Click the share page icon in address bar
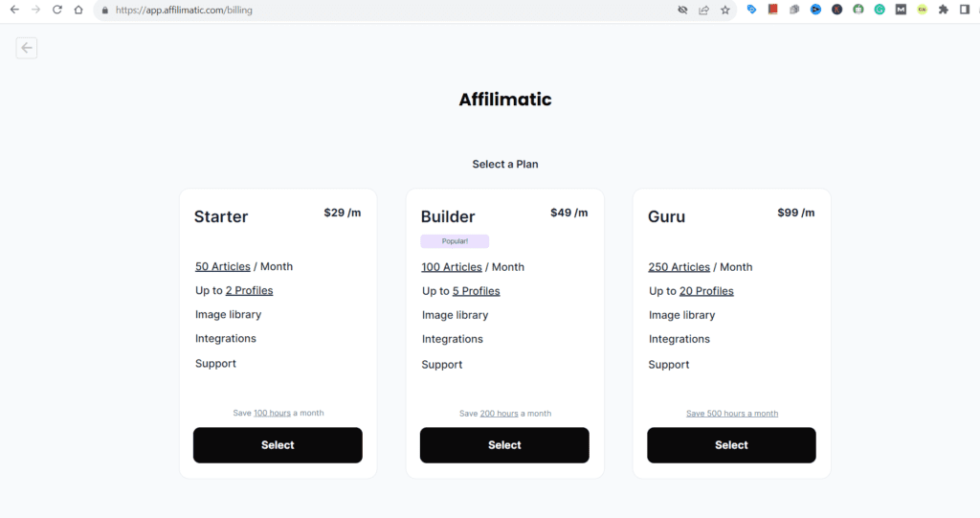This screenshot has height=518, width=980. click(703, 10)
